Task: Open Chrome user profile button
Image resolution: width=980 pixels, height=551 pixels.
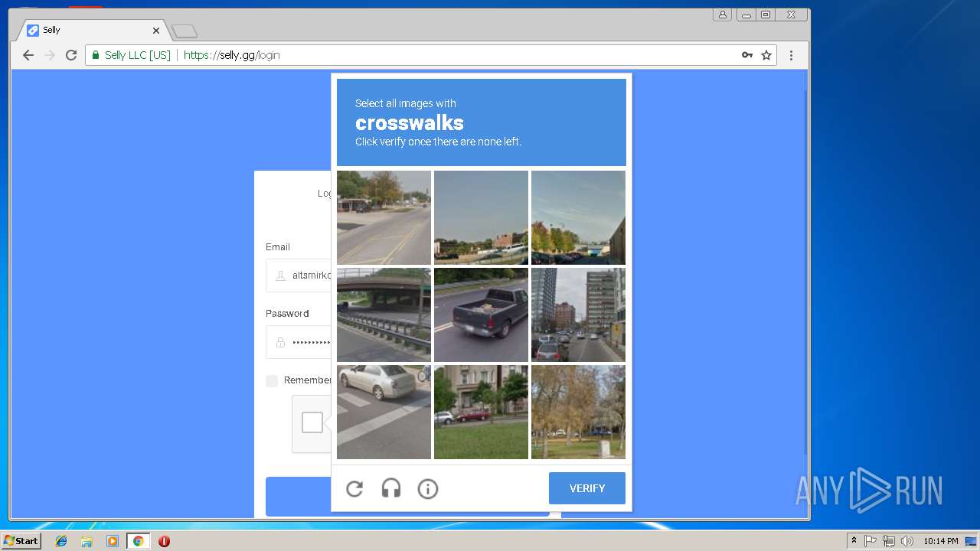Action: pos(722,15)
